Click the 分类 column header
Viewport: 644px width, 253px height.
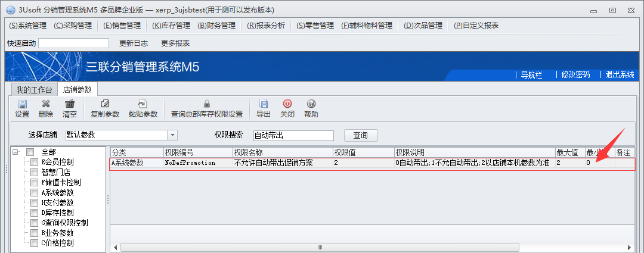(x=137, y=152)
